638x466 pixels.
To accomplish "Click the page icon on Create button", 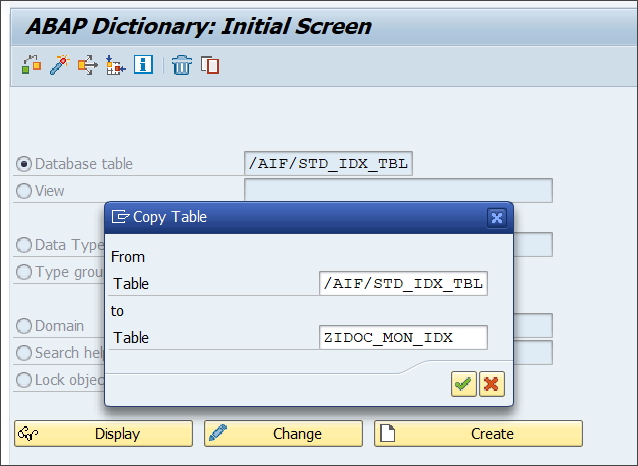I will (x=387, y=433).
